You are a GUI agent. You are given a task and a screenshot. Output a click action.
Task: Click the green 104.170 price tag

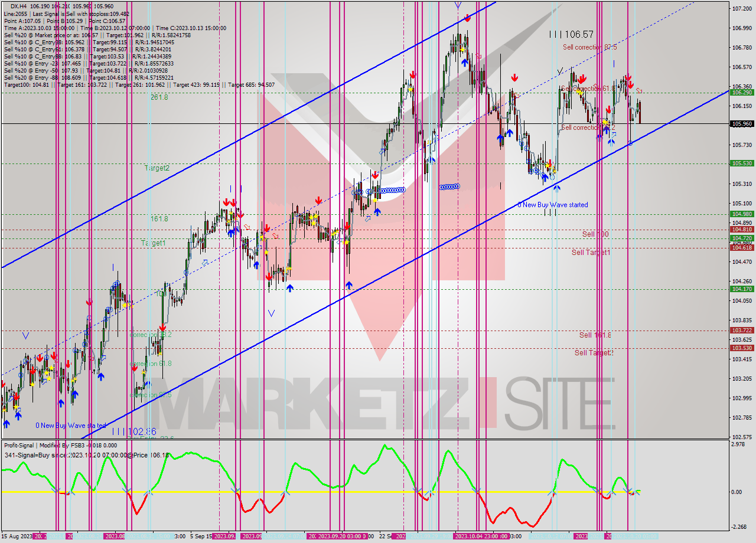[x=742, y=289]
